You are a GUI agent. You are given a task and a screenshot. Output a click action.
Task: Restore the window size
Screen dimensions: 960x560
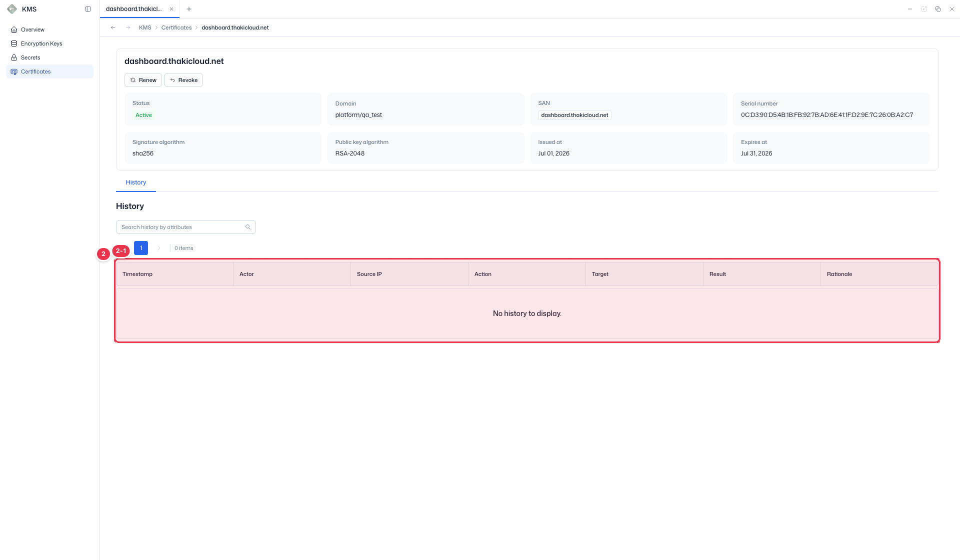click(x=938, y=9)
